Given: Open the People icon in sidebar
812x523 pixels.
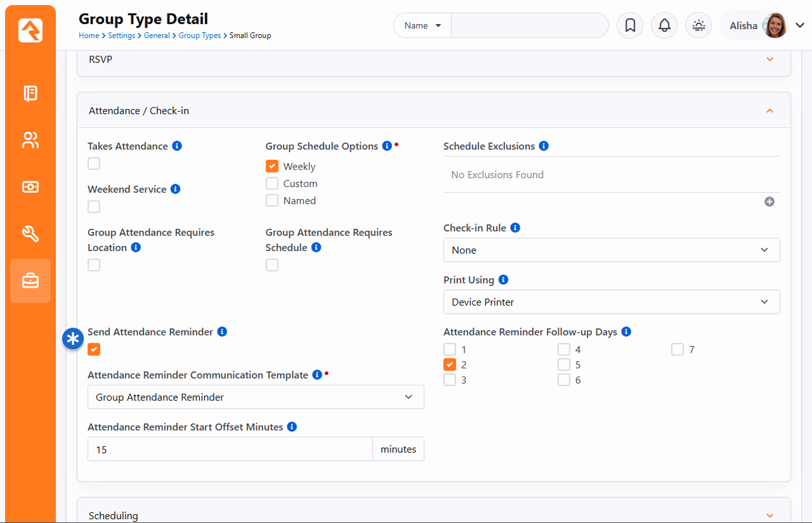Looking at the screenshot, I should 30,140.
